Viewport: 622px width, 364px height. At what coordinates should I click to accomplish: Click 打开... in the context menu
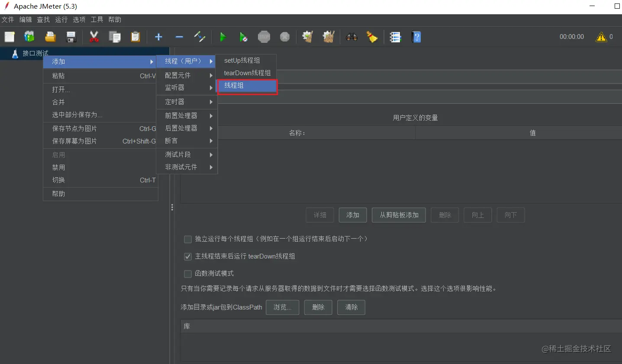[100, 90]
